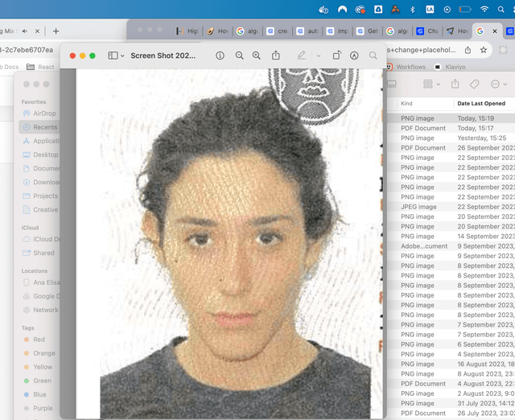Viewport: 515px width, 420px height.
Task: Open the Preview sidebar view button
Action: (113, 56)
